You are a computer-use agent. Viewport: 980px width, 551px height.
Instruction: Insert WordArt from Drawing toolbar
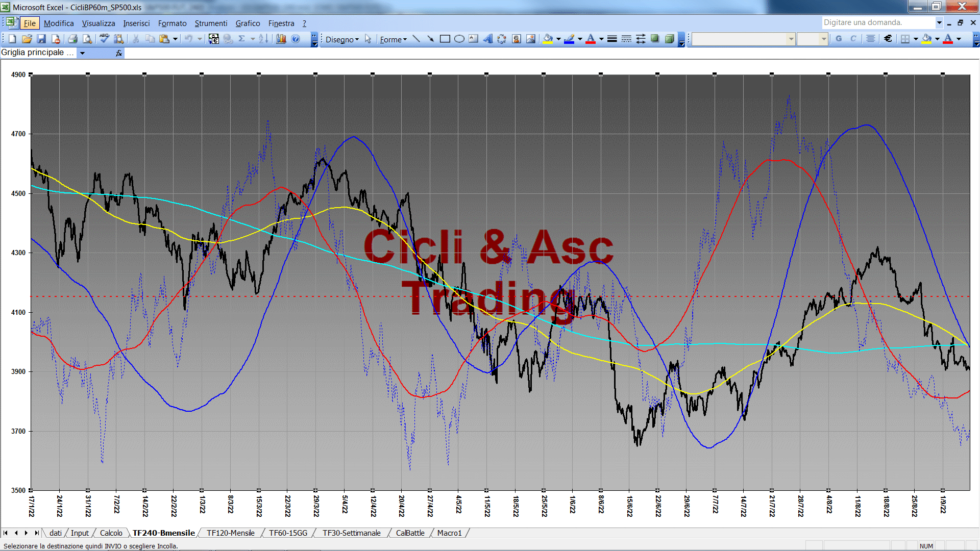point(487,39)
